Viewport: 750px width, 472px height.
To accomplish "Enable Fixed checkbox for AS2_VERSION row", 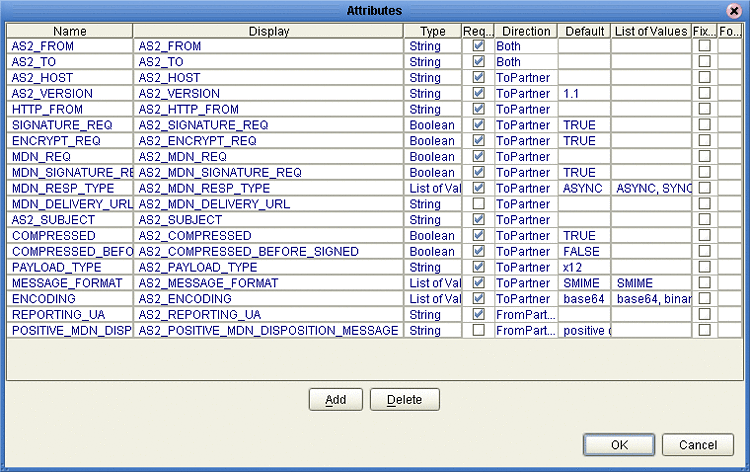I will (704, 93).
